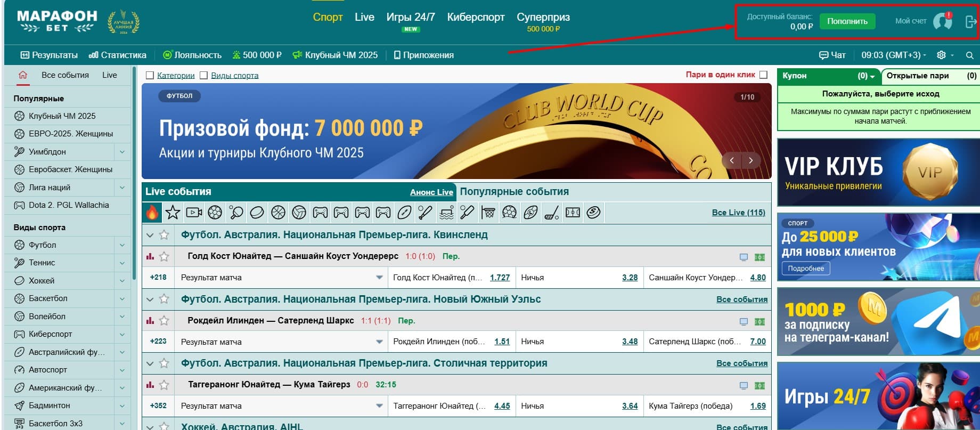Enable the Категории checkbox
Viewport: 980px width, 430px height.
(x=150, y=76)
